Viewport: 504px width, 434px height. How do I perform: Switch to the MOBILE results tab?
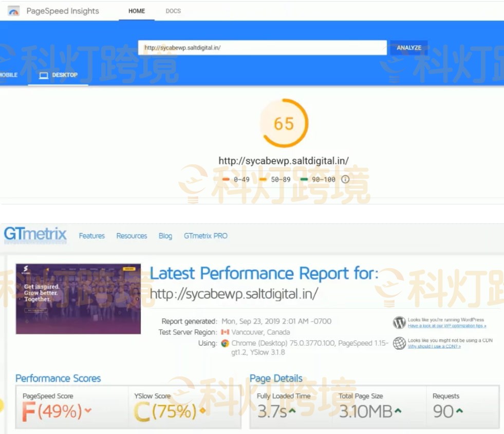point(9,75)
